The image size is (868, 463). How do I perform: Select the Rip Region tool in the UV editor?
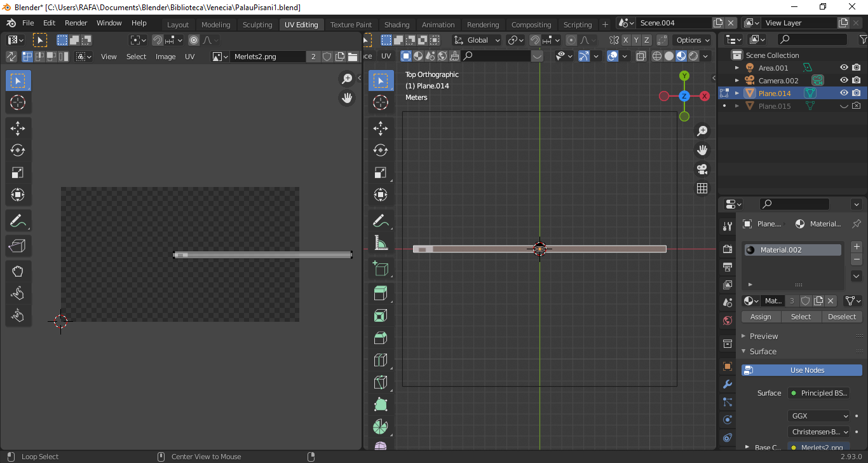[18, 245]
